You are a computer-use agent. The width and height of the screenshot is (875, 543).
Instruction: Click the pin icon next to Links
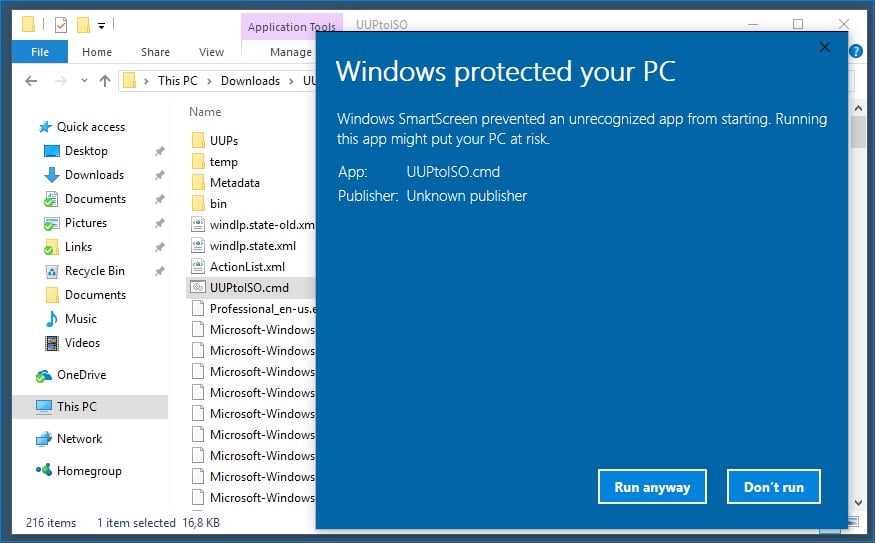pos(160,247)
